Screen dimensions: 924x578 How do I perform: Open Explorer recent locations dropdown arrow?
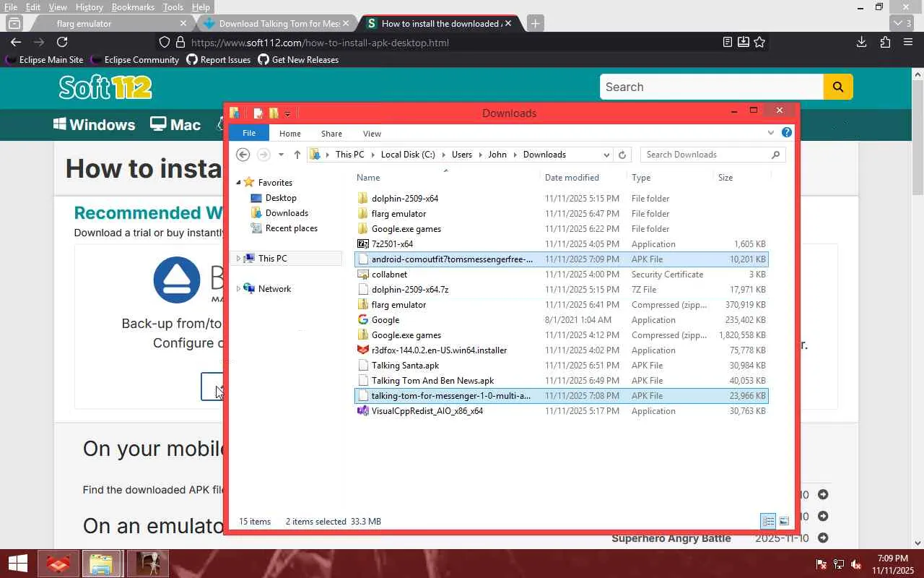281,155
